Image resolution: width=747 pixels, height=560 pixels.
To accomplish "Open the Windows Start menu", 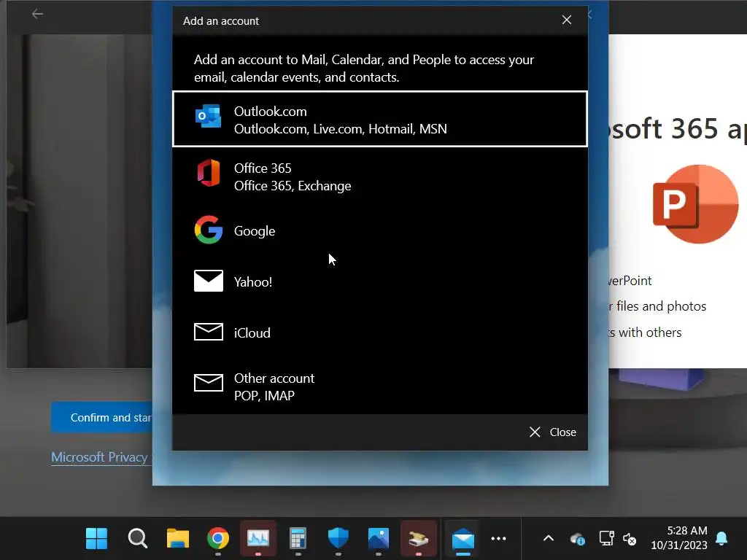I will click(x=97, y=539).
